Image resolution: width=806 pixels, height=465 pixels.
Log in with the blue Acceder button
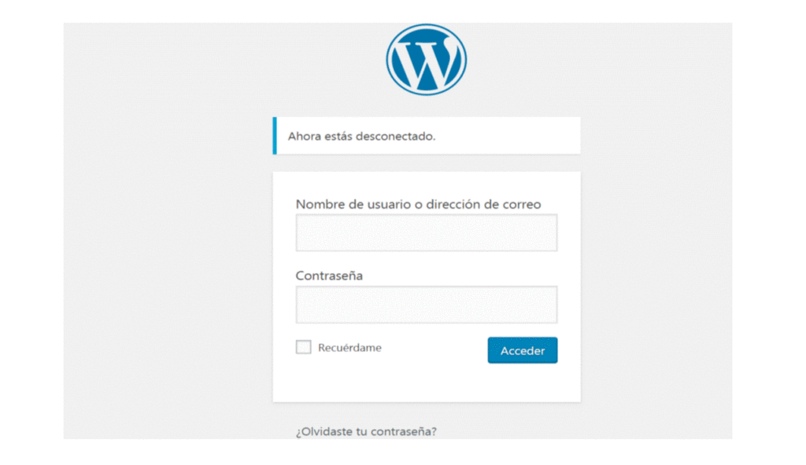(x=522, y=350)
